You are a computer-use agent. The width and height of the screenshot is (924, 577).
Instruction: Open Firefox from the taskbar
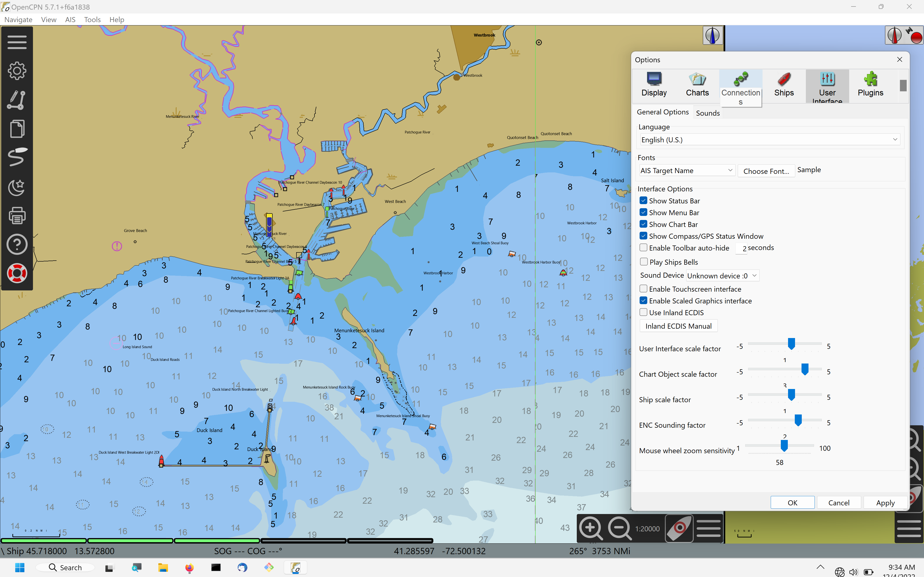pyautogui.click(x=189, y=567)
